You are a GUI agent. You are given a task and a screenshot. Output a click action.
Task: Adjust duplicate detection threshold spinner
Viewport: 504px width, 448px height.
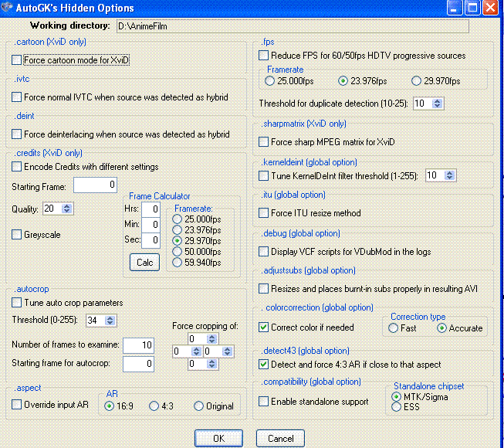pyautogui.click(x=437, y=104)
